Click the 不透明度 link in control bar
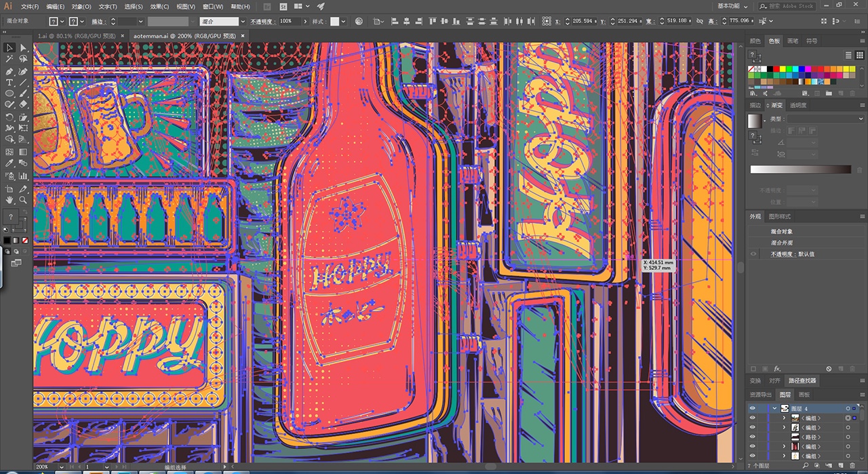The image size is (868, 474). click(262, 21)
